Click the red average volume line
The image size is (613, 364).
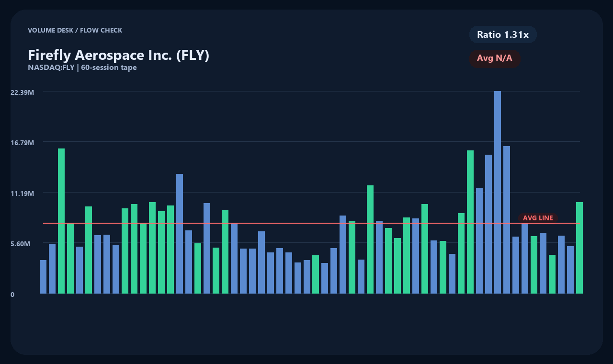click(x=311, y=223)
